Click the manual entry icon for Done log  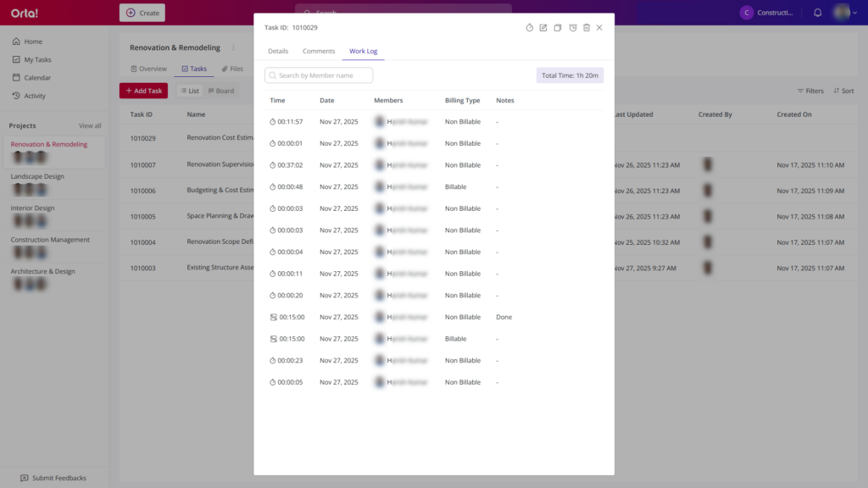point(273,317)
